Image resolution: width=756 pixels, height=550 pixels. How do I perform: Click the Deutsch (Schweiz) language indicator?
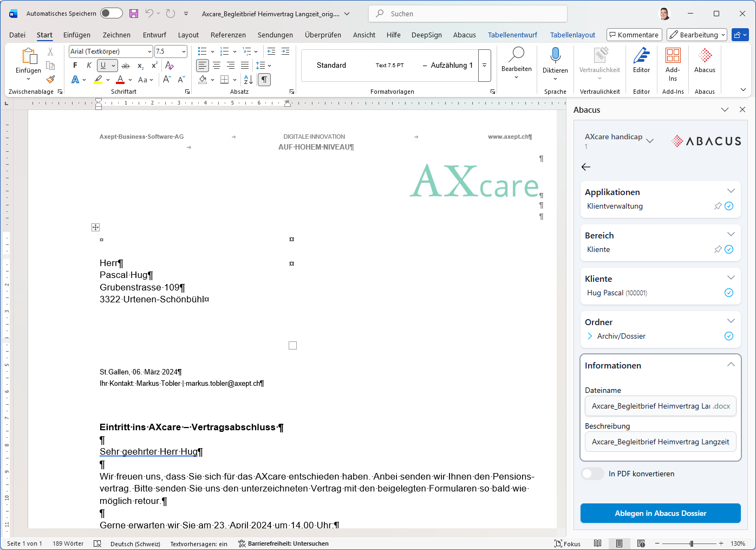click(x=135, y=543)
